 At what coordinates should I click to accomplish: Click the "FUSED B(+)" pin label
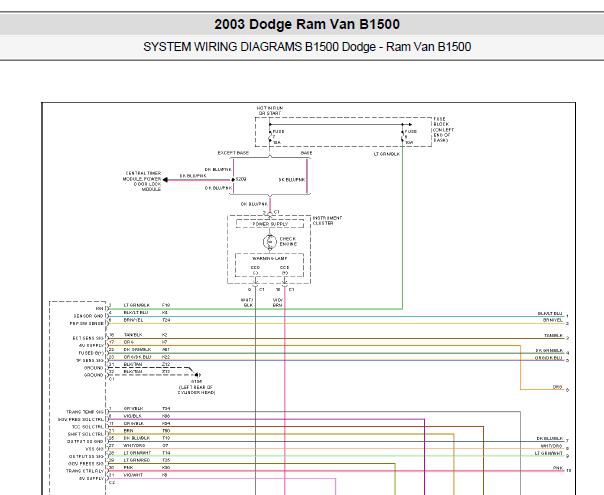tap(91, 353)
